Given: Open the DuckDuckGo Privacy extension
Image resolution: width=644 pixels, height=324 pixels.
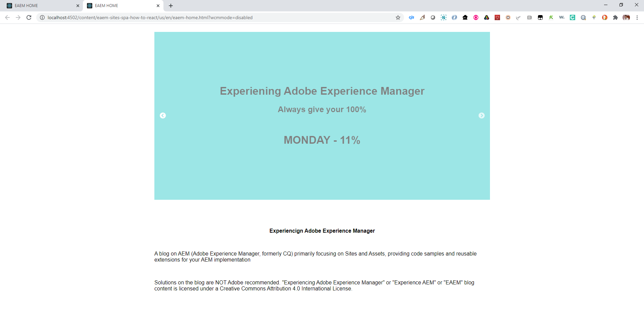Looking at the screenshot, I should pyautogui.click(x=605, y=17).
